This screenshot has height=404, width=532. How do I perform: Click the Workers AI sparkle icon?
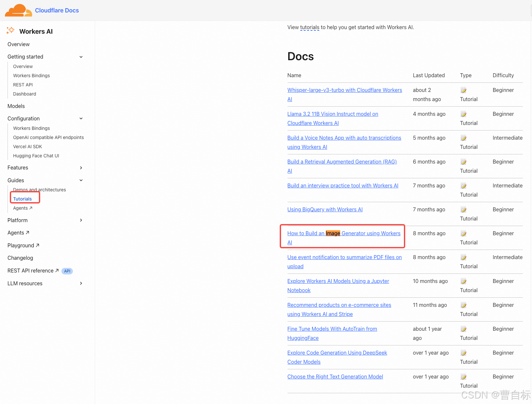coord(10,30)
